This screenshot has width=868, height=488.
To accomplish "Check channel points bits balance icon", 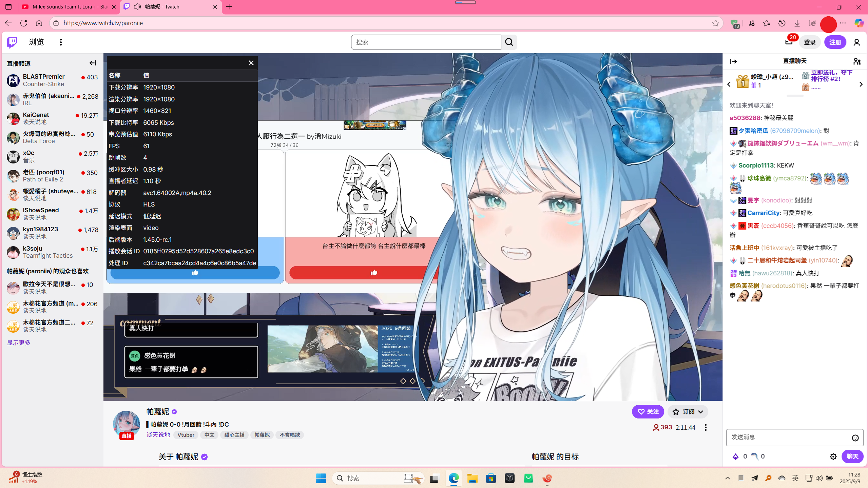I will pos(735,456).
